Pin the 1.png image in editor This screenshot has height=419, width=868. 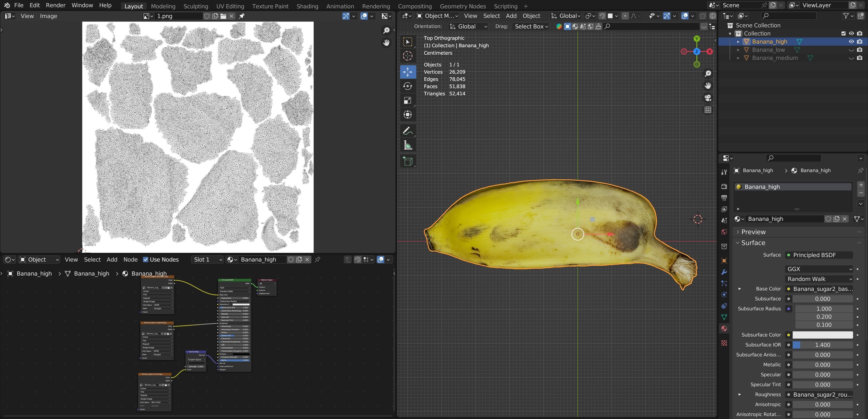tap(242, 16)
